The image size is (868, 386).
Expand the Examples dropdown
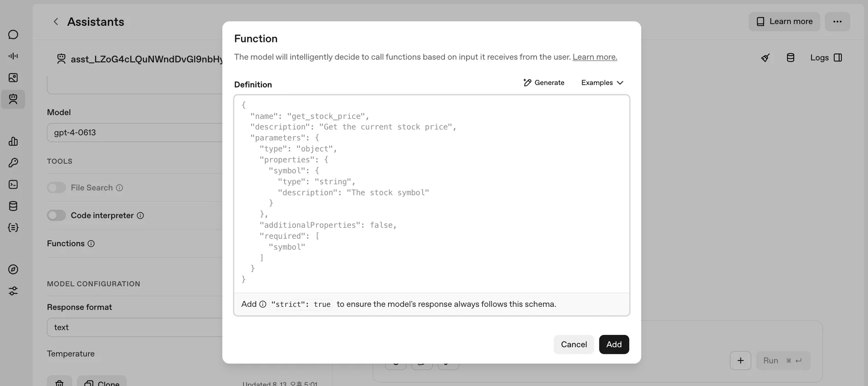[602, 83]
